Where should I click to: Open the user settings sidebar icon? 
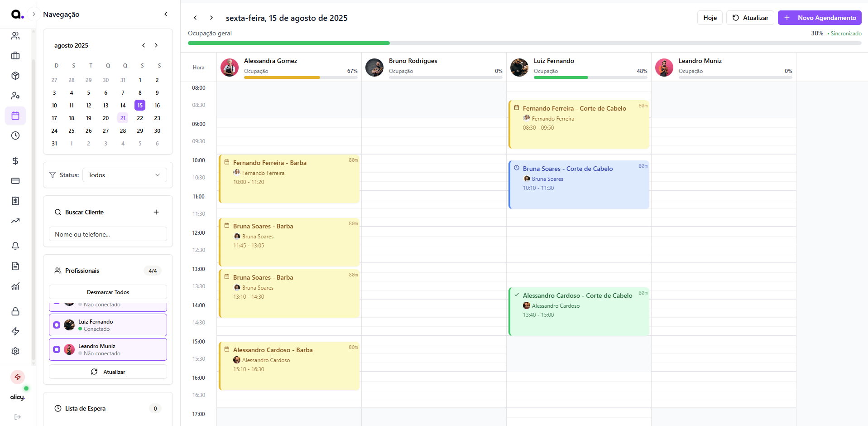point(15,96)
